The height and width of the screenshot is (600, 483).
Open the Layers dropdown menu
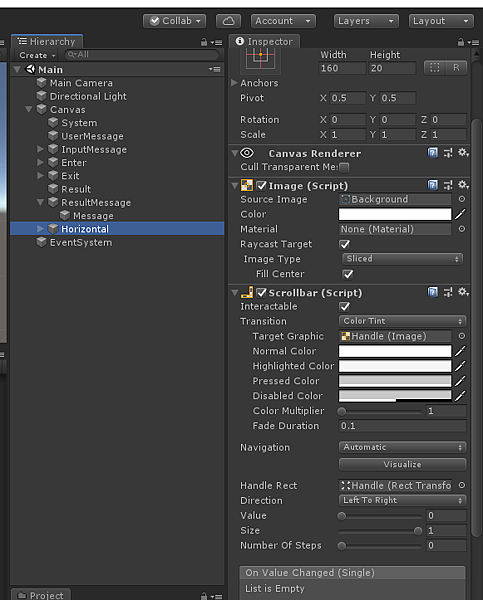pos(366,21)
